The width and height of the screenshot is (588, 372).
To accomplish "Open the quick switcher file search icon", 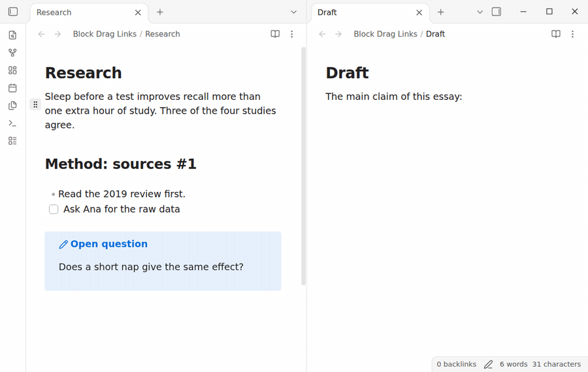I will click(12, 35).
